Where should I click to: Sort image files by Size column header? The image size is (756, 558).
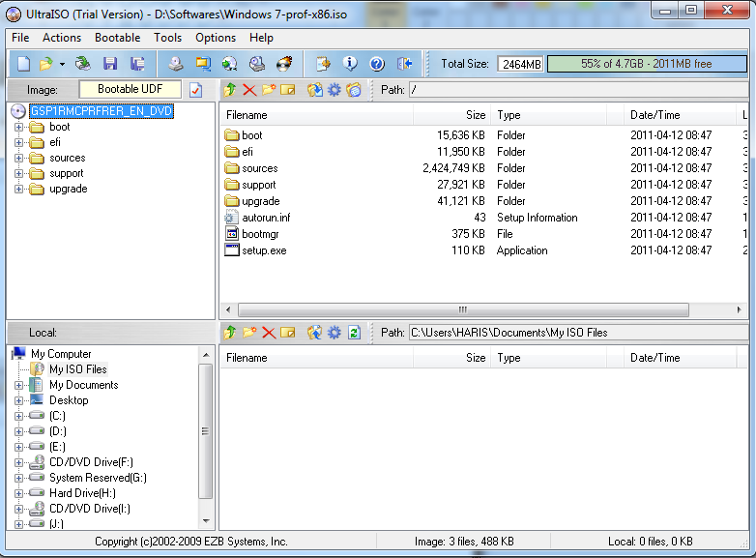click(x=451, y=115)
